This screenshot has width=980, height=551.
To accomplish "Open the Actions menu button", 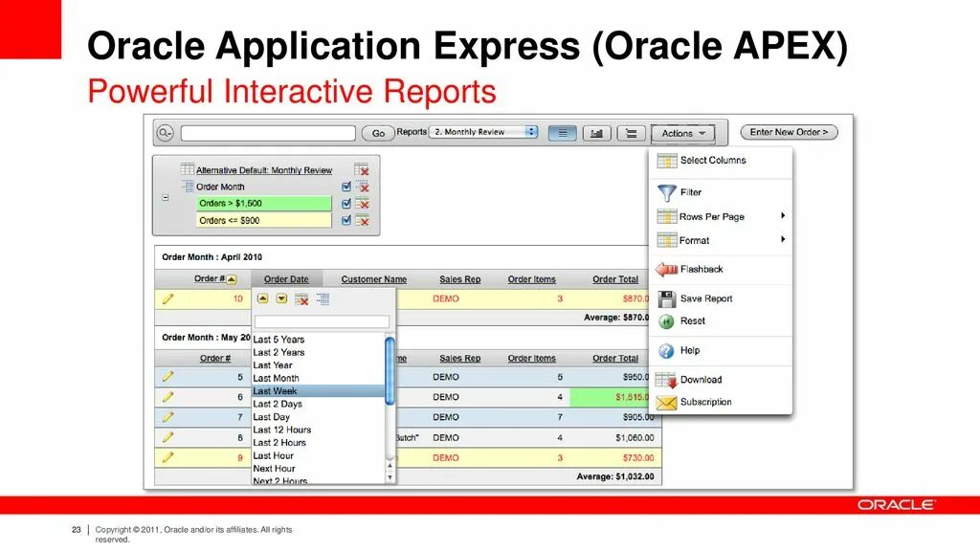I will [x=683, y=133].
